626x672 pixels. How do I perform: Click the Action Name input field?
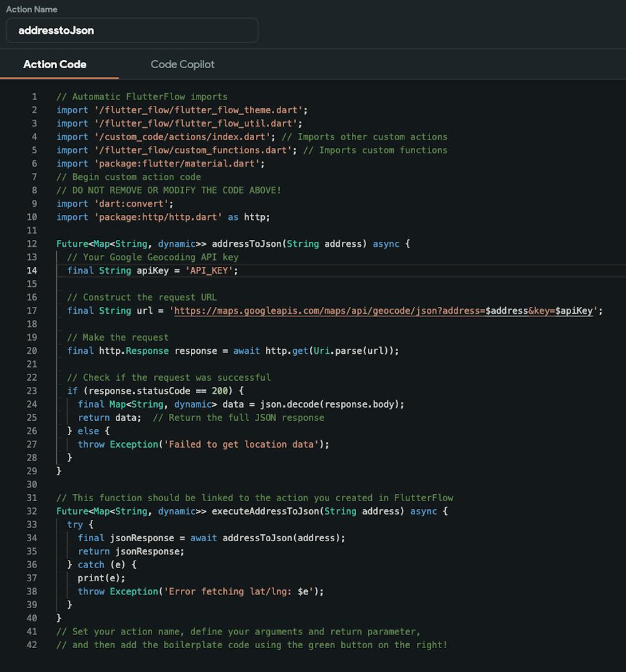click(131, 30)
